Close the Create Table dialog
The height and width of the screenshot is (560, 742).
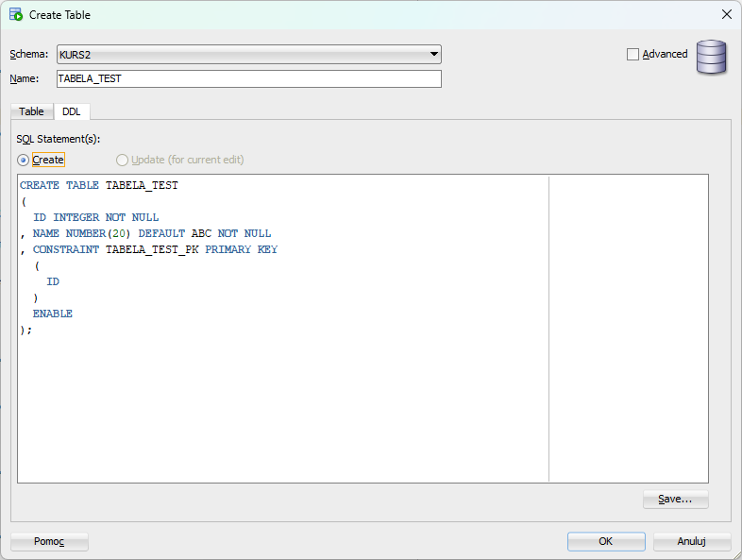point(726,14)
